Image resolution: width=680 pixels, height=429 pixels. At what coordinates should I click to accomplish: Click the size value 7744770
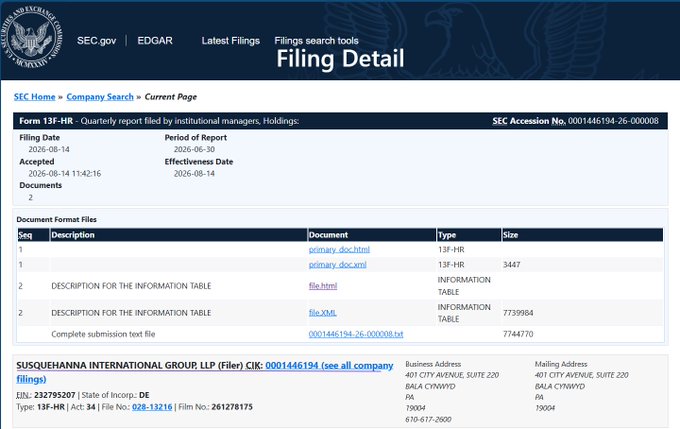pyautogui.click(x=518, y=334)
